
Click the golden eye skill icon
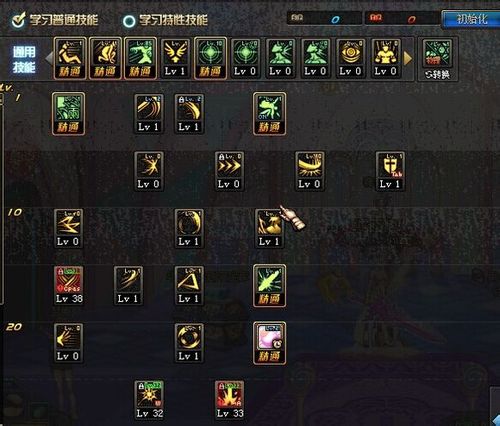[x=350, y=58]
